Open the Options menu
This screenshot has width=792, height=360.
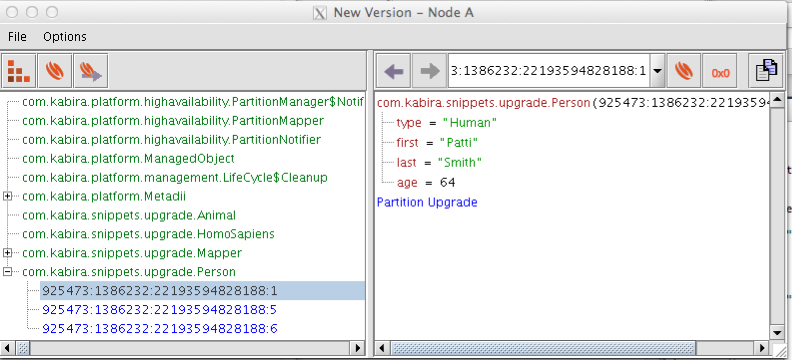(65, 37)
